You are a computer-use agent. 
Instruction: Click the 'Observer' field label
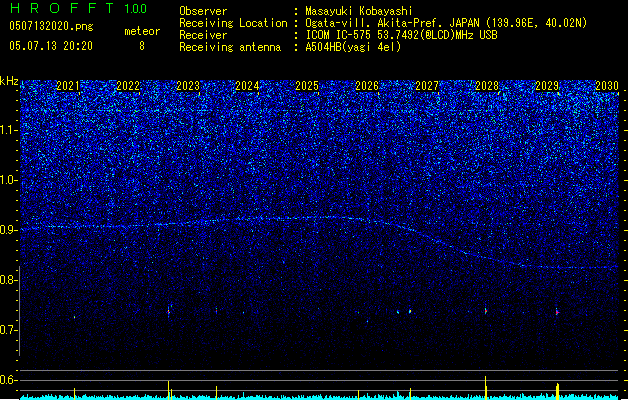203,11
